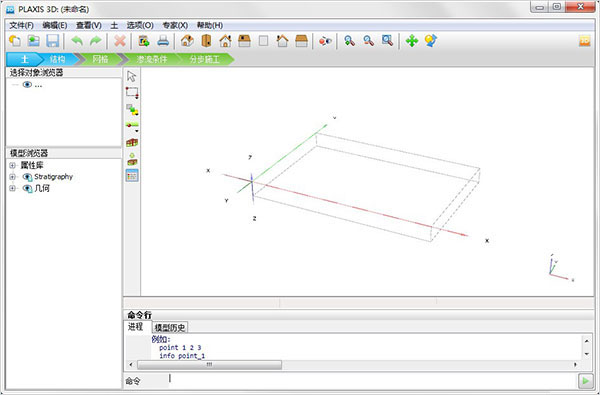Screen dimensions: 600x395
Task: Click the Stratigraphy tree item label
Action: pos(53,177)
